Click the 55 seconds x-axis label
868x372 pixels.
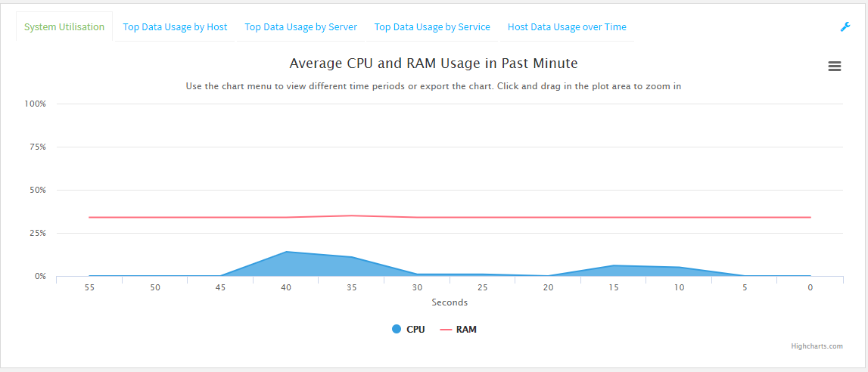pos(89,288)
